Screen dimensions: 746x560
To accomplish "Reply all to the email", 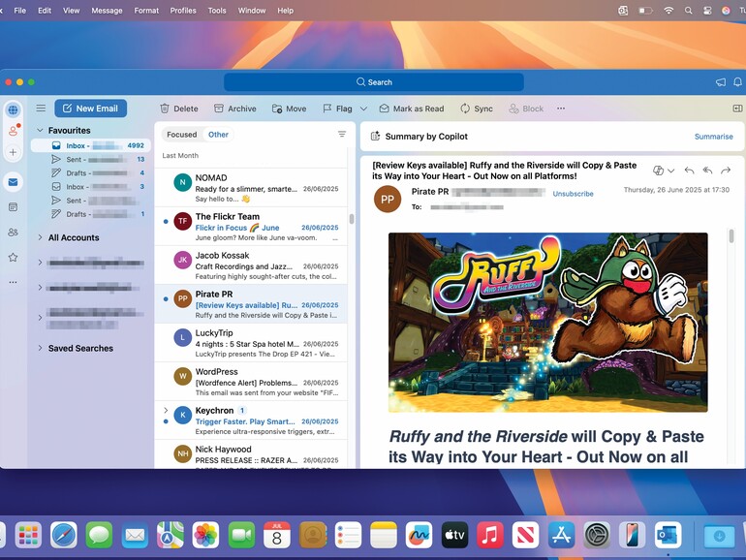I will click(x=707, y=171).
